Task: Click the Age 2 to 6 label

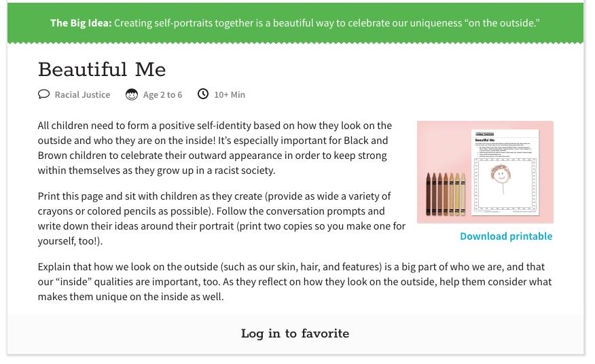Action: 162,95
